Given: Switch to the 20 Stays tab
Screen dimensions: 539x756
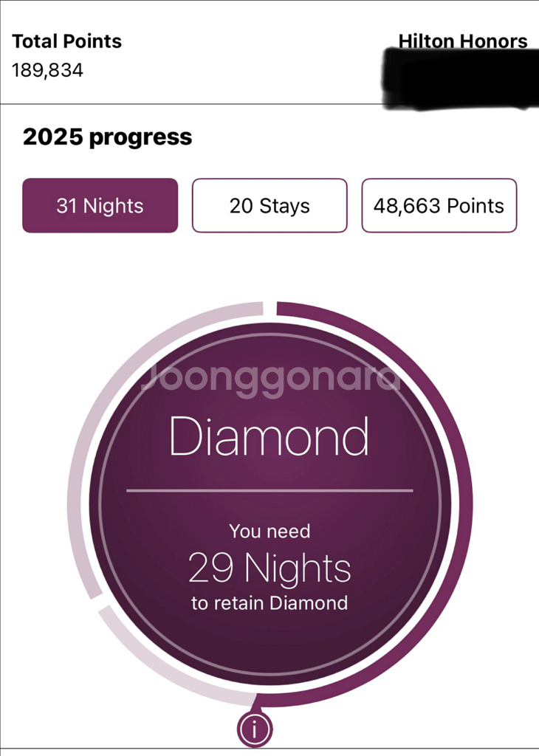Looking at the screenshot, I should [269, 206].
